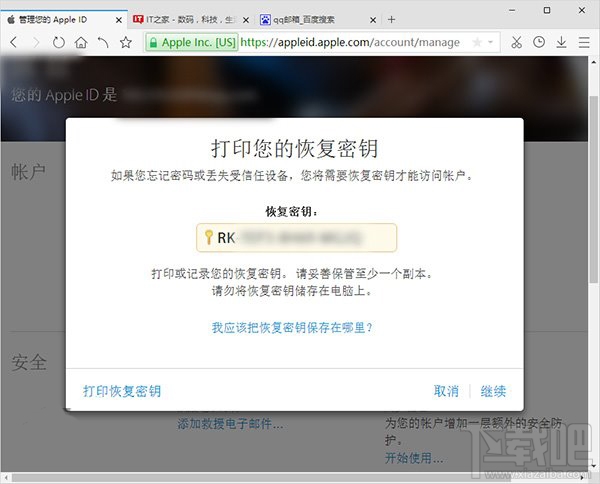The height and width of the screenshot is (484, 600).
Task: Click the gold key icon in recovery field
Action: [x=209, y=237]
